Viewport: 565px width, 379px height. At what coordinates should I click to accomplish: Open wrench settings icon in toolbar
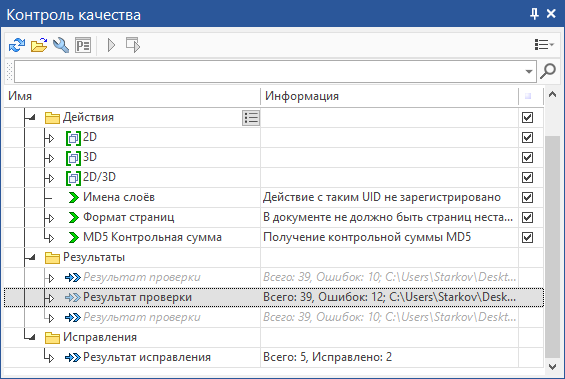(61, 45)
